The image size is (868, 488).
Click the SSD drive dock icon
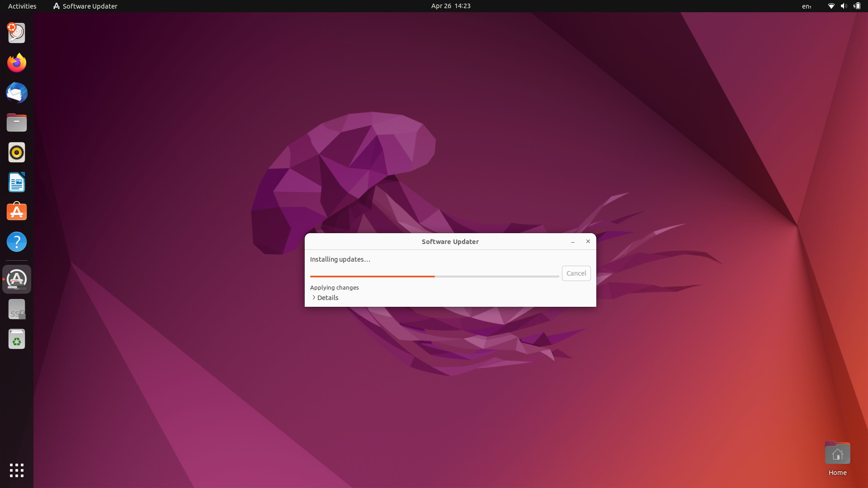click(x=17, y=310)
